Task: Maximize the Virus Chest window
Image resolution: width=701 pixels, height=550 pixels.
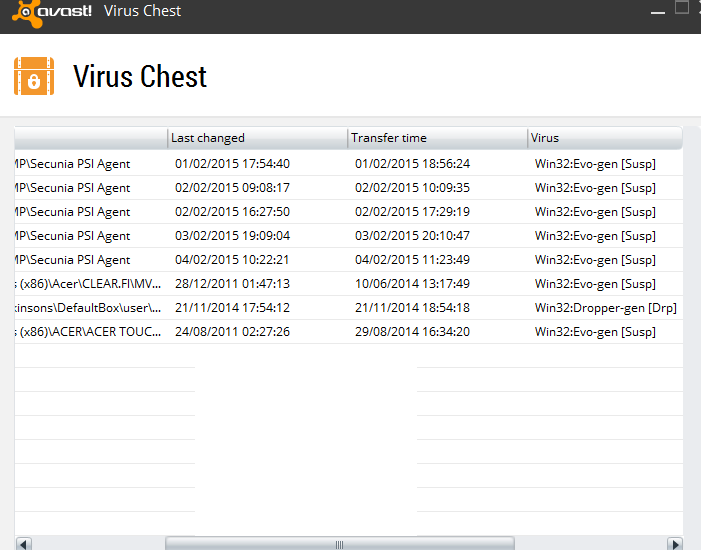Action: tap(681, 8)
